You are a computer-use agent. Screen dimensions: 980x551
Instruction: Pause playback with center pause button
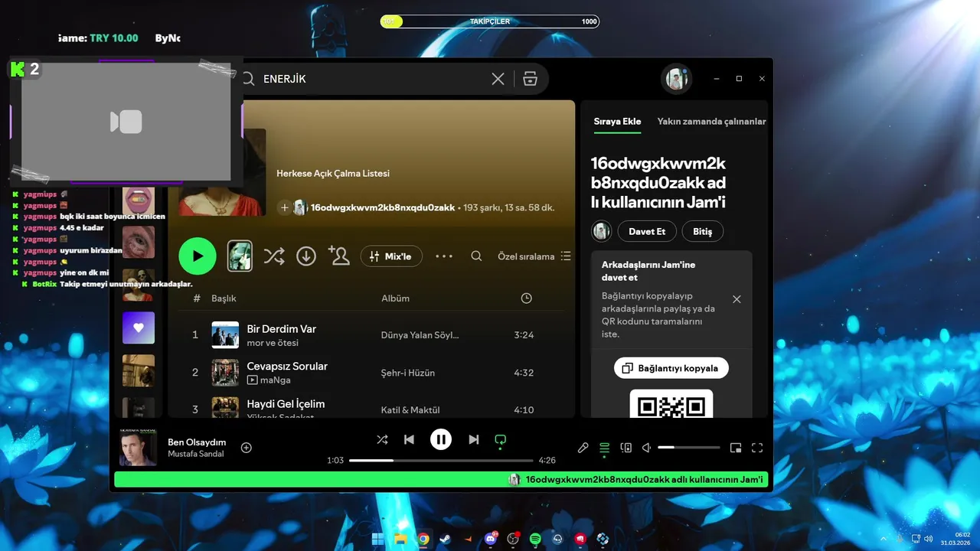(441, 439)
